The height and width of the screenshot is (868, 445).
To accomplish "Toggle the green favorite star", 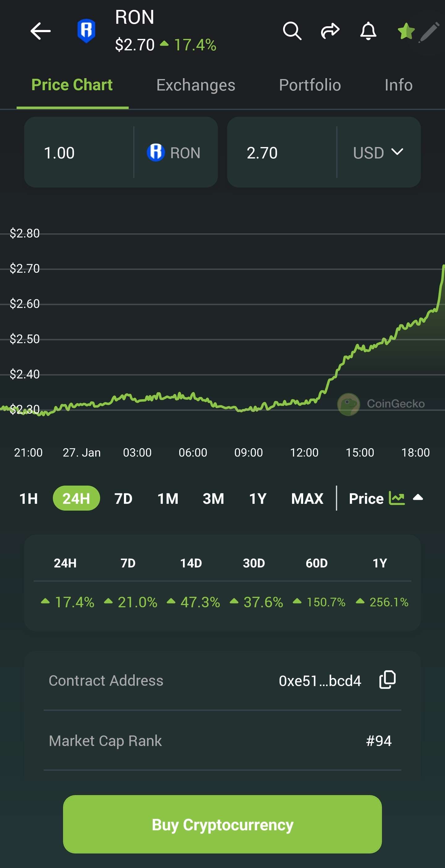I will tap(405, 31).
